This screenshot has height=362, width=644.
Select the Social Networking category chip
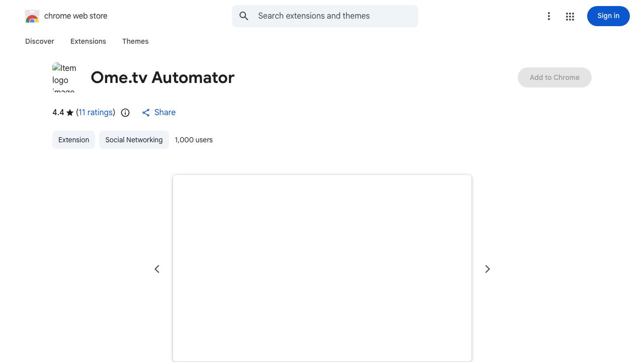pos(134,140)
